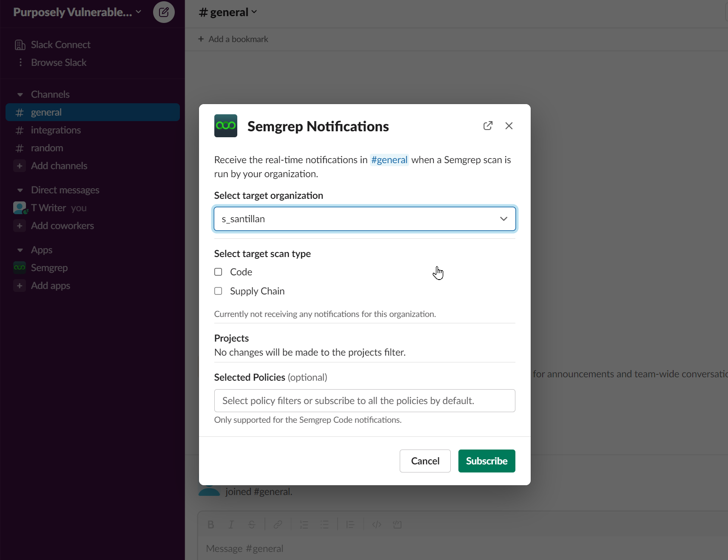Apply strikethrough formatting
728x560 pixels.
[252, 524]
